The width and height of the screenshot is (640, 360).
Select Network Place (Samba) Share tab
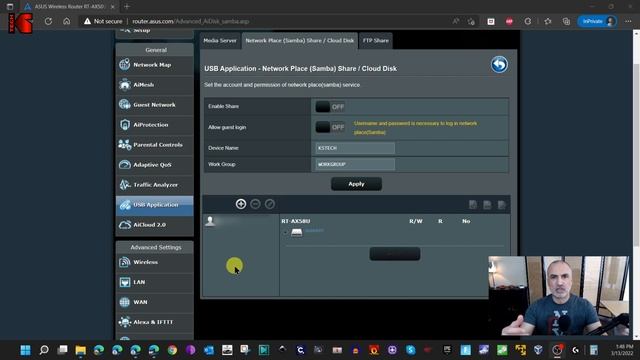(300, 41)
